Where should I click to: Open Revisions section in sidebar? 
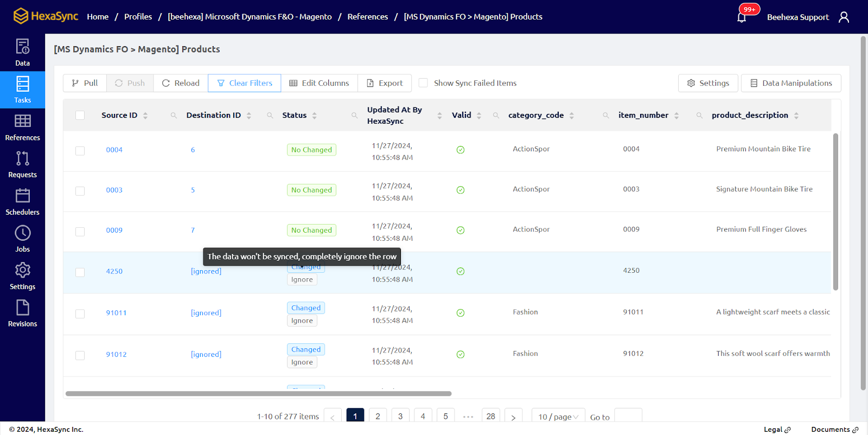point(22,314)
